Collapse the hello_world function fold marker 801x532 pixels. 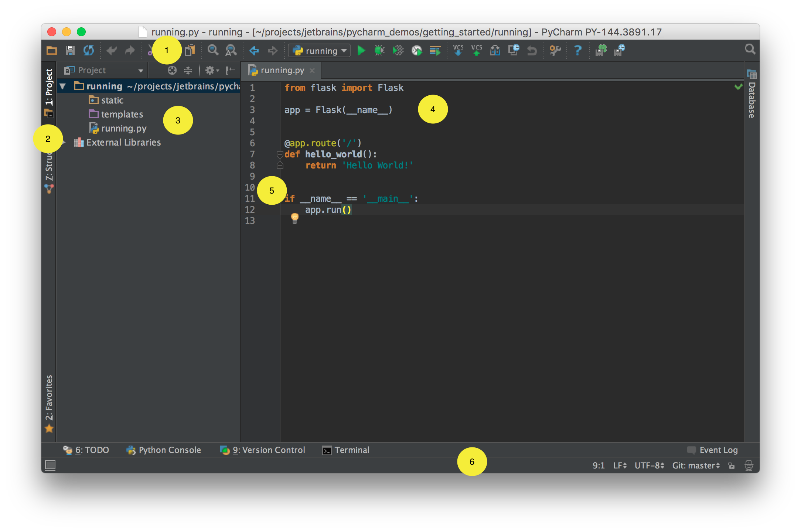click(280, 154)
